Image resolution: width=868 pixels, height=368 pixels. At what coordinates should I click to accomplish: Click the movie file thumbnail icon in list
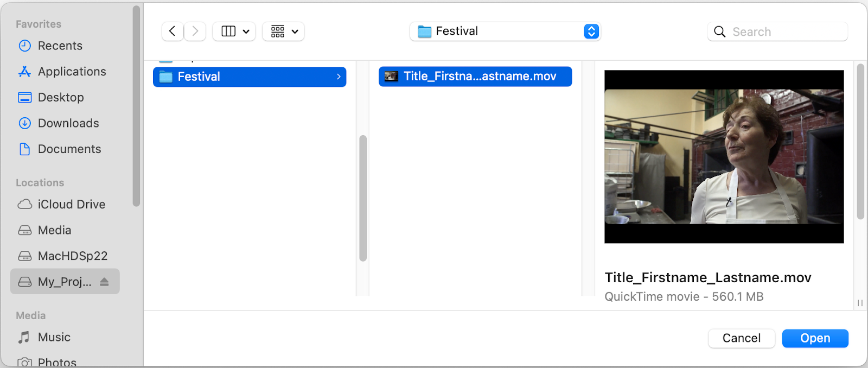[391, 77]
